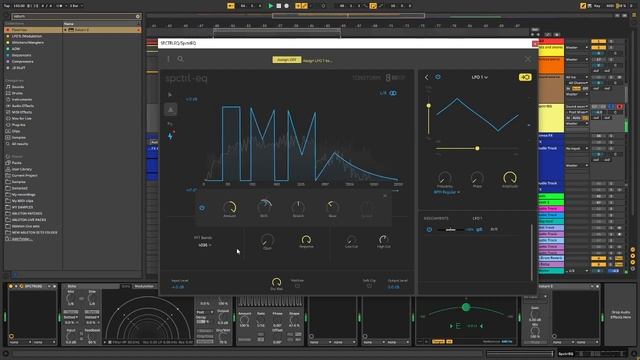Click the LFO Amplitude knob
This screenshot has width=640, height=360.
tap(510, 178)
